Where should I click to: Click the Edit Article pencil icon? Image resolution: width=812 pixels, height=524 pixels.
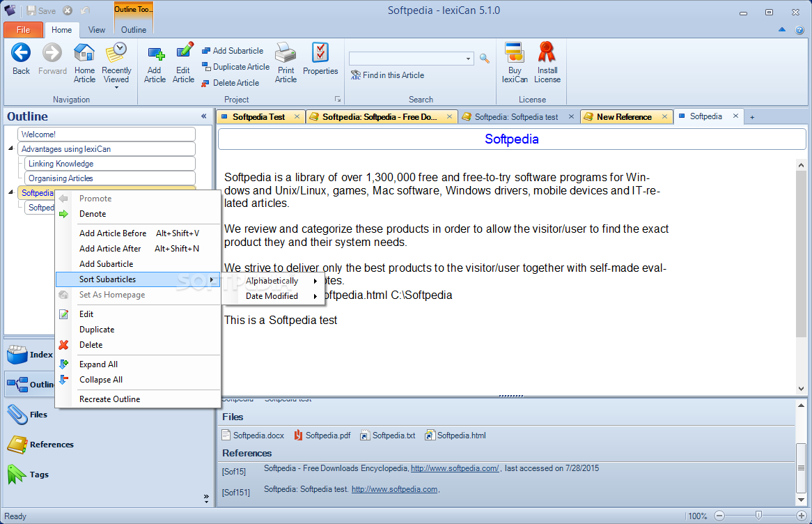(185, 52)
